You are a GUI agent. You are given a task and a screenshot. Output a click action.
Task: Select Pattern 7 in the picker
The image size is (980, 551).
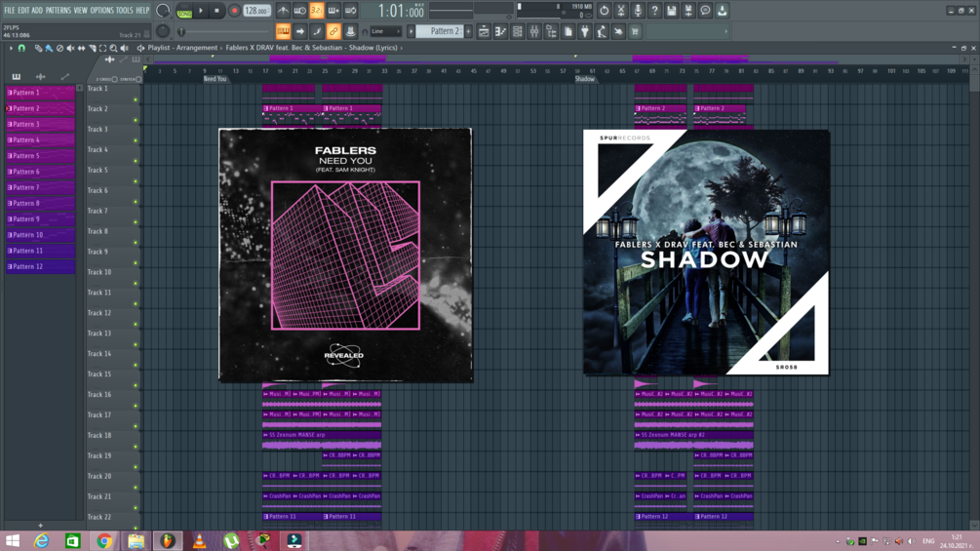tap(41, 187)
